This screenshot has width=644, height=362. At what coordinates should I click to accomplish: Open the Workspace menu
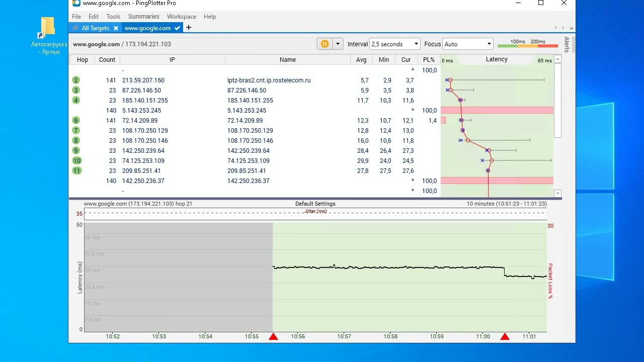pos(182,17)
